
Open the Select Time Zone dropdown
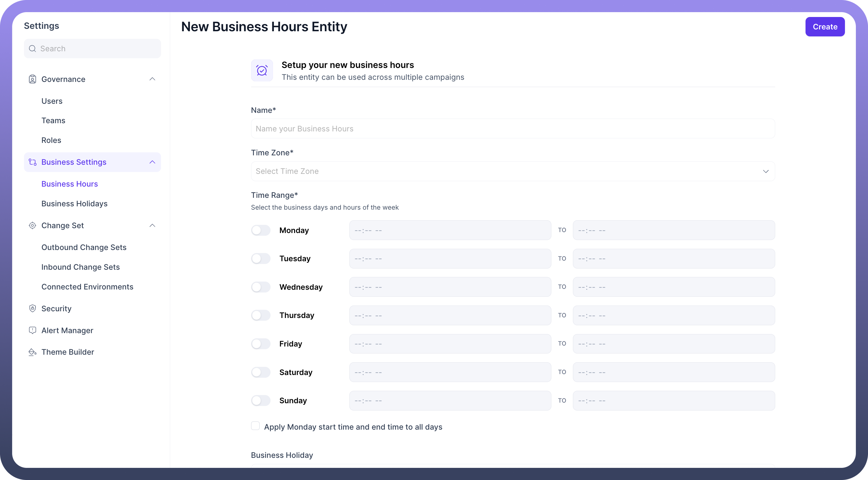pos(513,171)
